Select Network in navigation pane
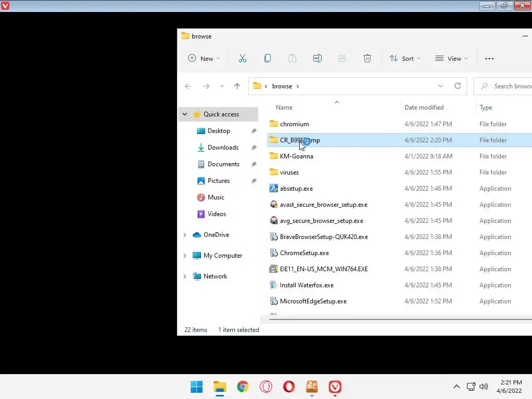Screen dimensions: 532x399 point(215,276)
